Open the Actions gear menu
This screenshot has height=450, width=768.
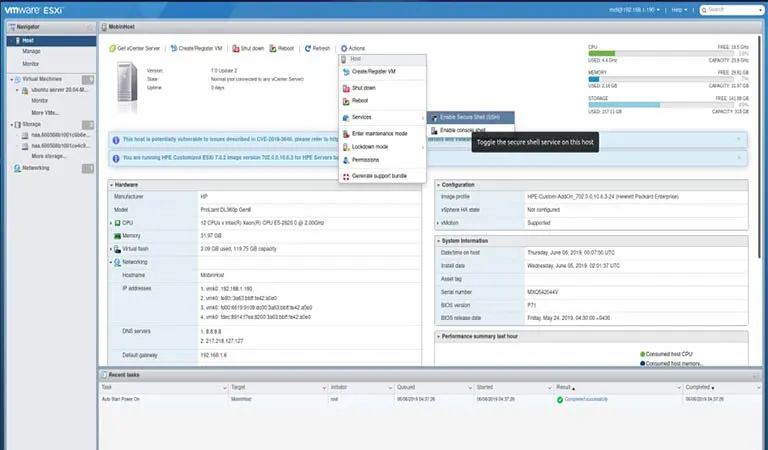coord(353,48)
